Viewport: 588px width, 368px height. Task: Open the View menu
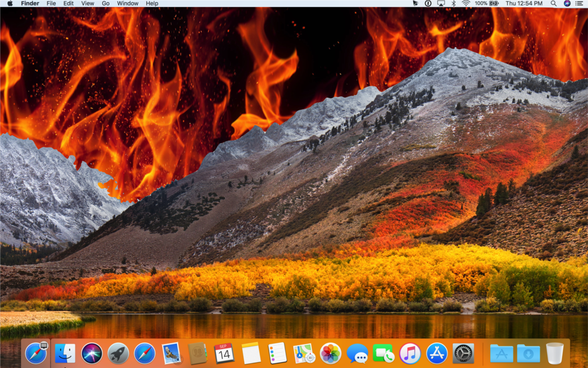point(88,4)
